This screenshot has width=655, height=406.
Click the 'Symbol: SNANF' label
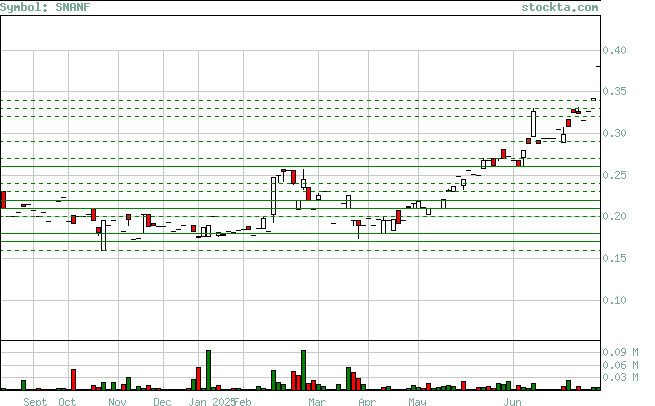pos(45,7)
